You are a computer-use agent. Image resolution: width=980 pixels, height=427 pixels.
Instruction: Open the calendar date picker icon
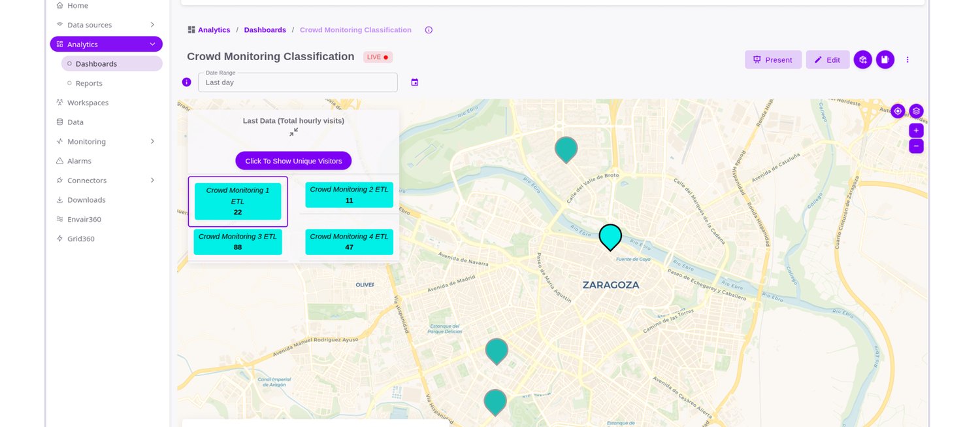click(414, 82)
